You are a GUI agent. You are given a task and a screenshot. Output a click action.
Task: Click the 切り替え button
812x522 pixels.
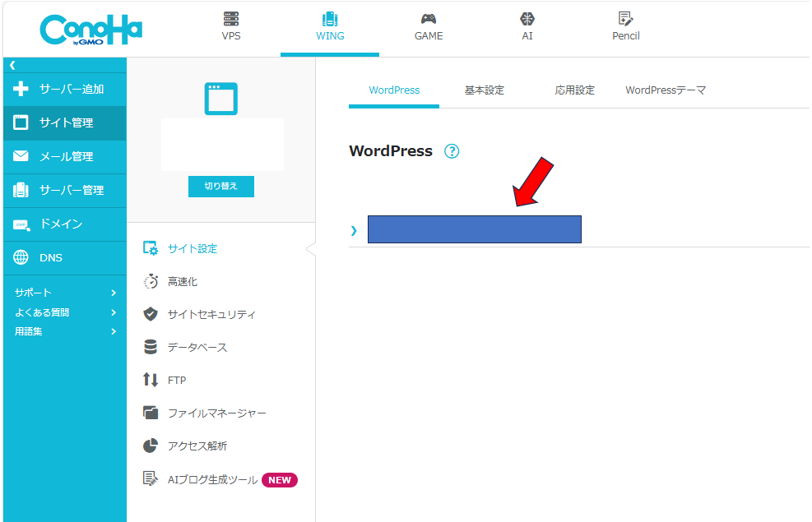point(220,187)
